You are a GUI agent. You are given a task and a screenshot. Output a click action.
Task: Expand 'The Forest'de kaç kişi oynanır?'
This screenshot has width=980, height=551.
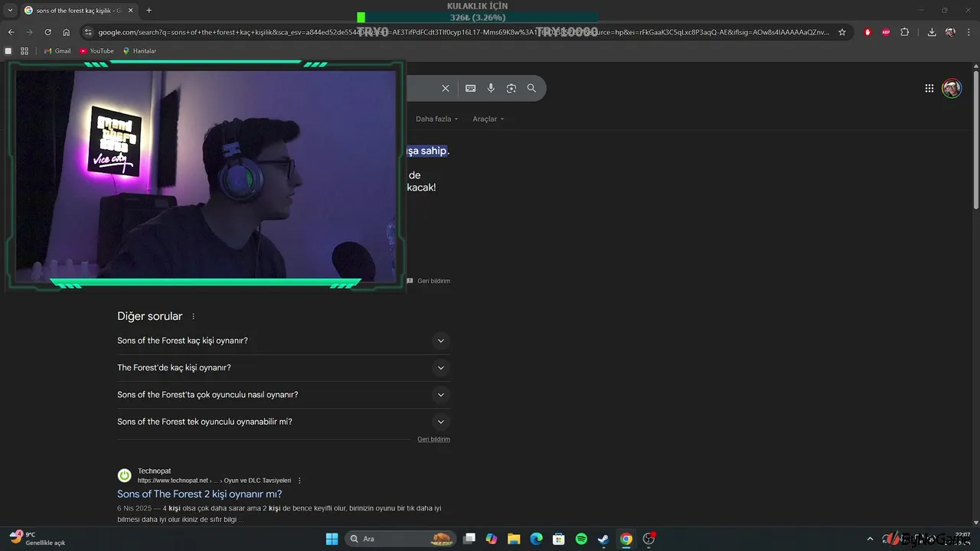283,367
